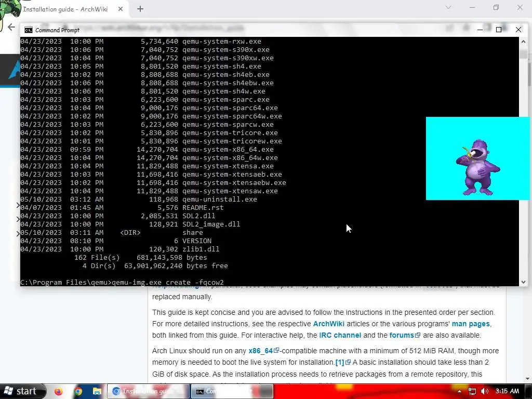The width and height of the screenshot is (532, 399).
Task: Click the qemu-img.exe create command line
Action: pos(122,283)
